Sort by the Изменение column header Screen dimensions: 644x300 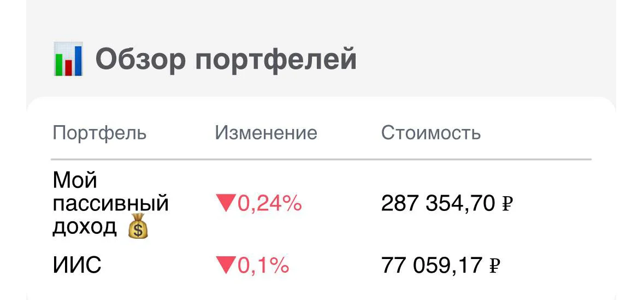coord(266,133)
